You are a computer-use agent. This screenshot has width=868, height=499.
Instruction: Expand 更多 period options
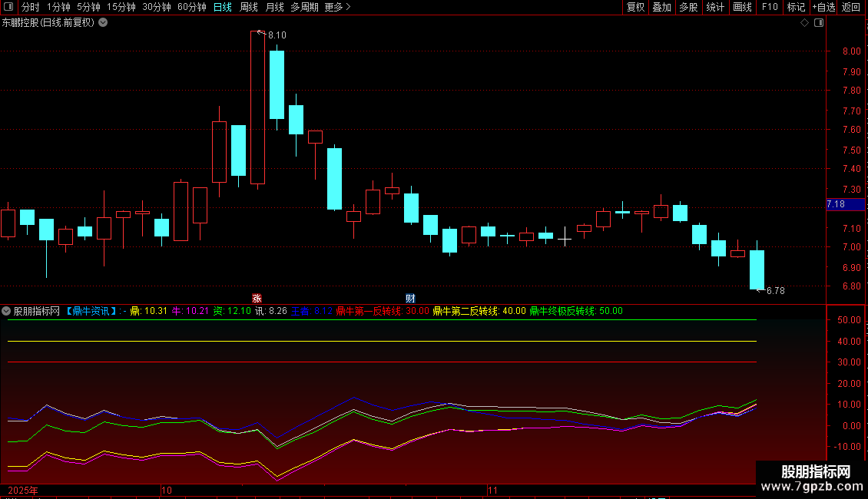337,7
